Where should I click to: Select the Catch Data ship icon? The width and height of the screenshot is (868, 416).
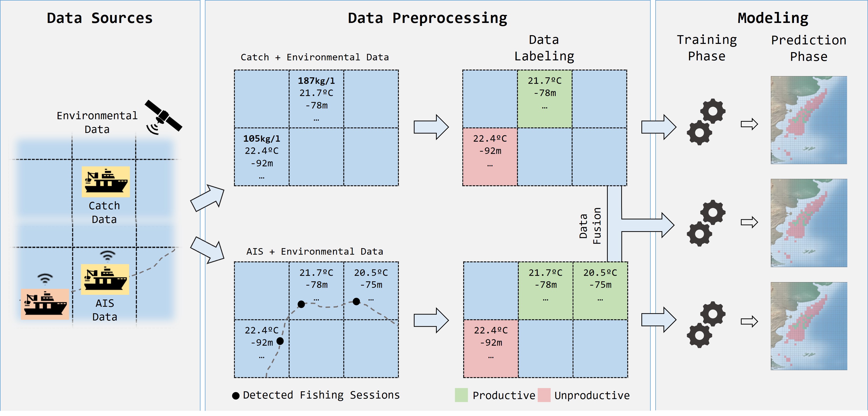tap(105, 182)
